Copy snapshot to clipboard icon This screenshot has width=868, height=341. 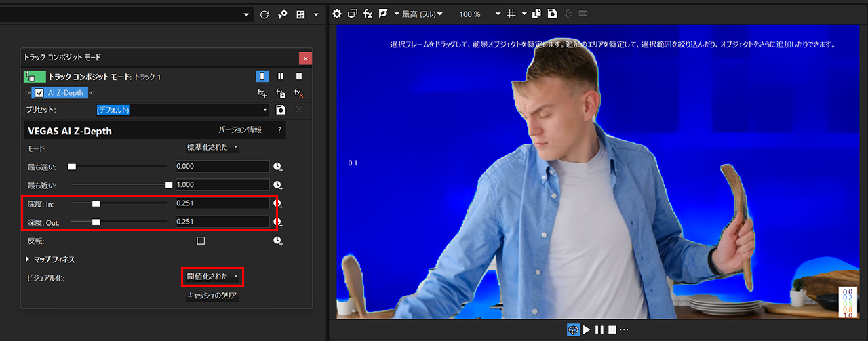tap(536, 14)
